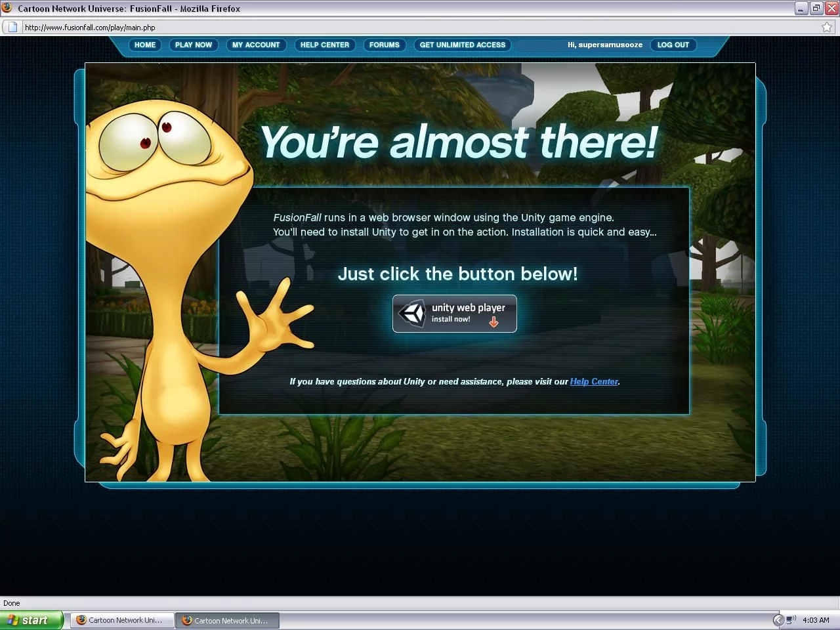Viewport: 840px width, 630px height.
Task: Expand hidden system tray icons arrow
Action: coord(778,620)
